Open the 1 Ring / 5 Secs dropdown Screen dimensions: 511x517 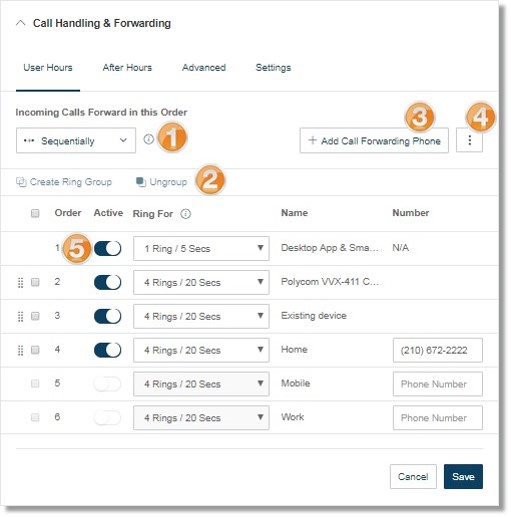(201, 249)
